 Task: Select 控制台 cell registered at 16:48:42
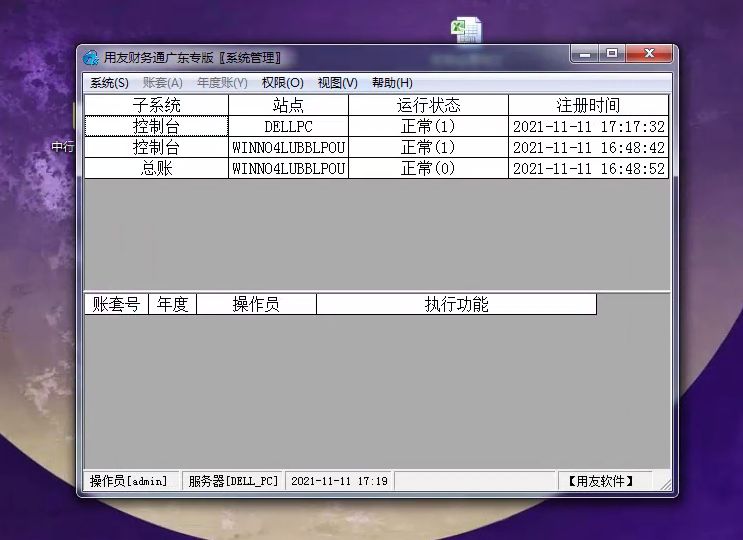156,147
